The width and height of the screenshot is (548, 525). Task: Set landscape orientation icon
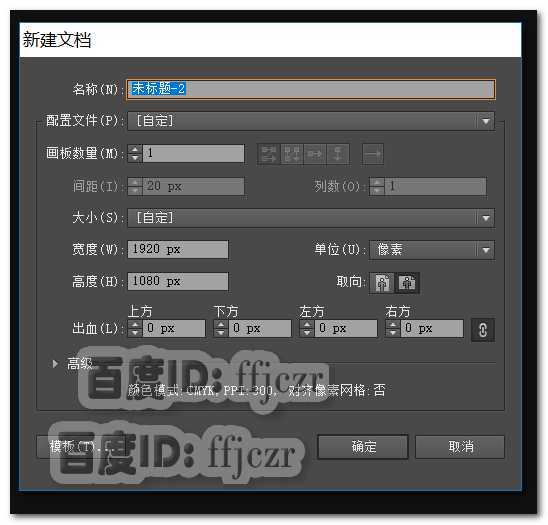(x=407, y=282)
